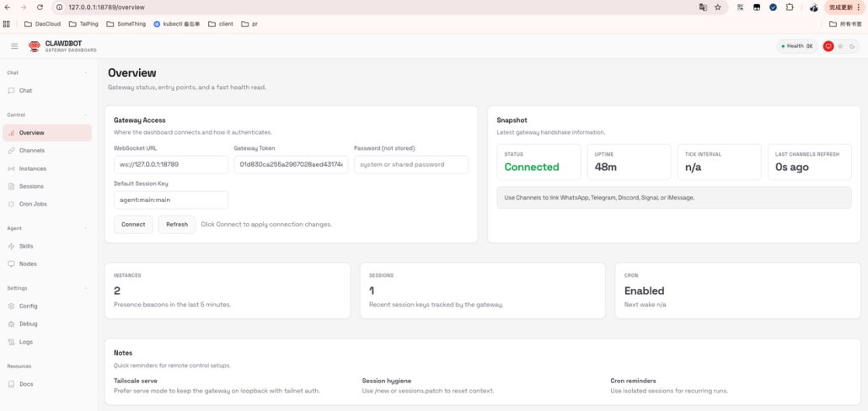Click the Logs icon in sidebar
Image resolution: width=868 pixels, height=411 pixels.
[x=11, y=342]
